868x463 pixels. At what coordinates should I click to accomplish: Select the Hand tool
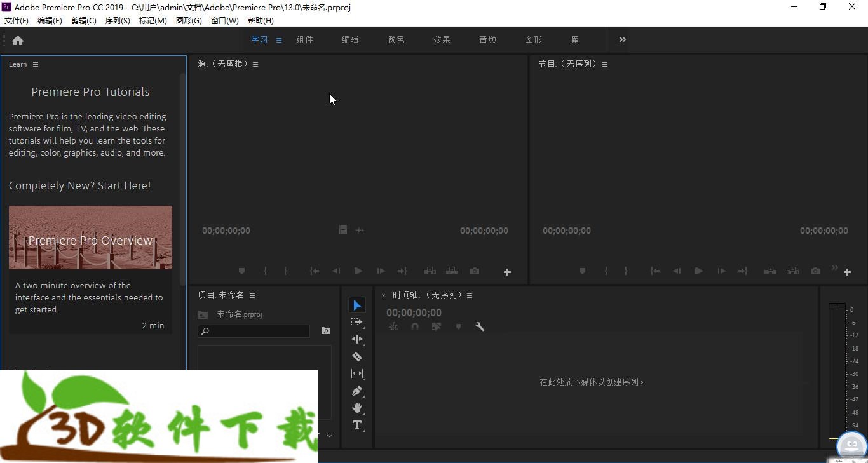click(357, 408)
